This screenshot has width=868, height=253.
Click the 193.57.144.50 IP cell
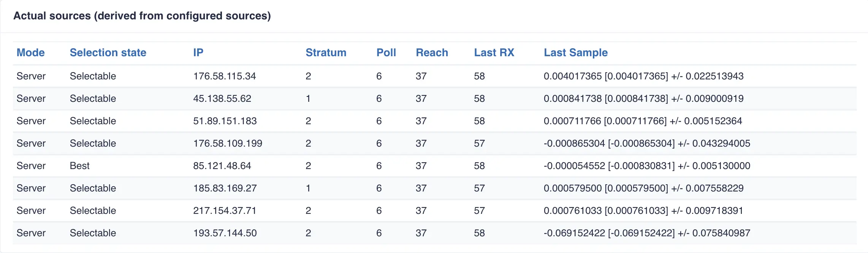click(225, 233)
